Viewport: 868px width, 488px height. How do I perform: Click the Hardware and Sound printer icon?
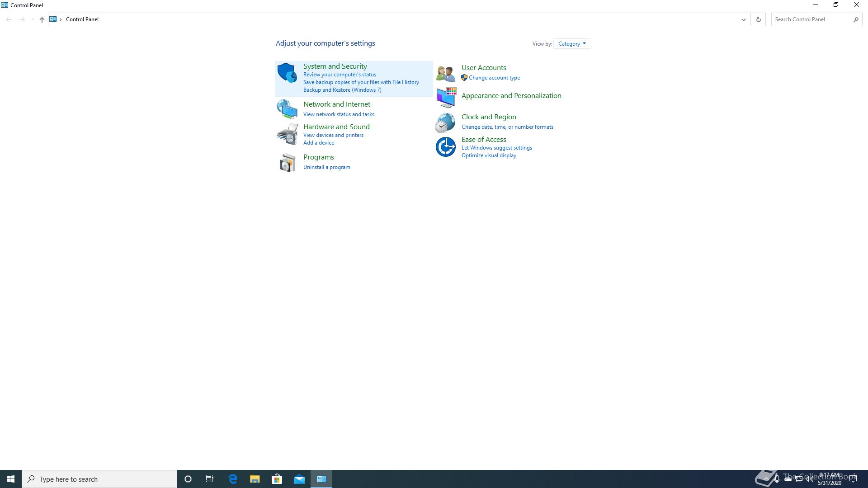[287, 134]
